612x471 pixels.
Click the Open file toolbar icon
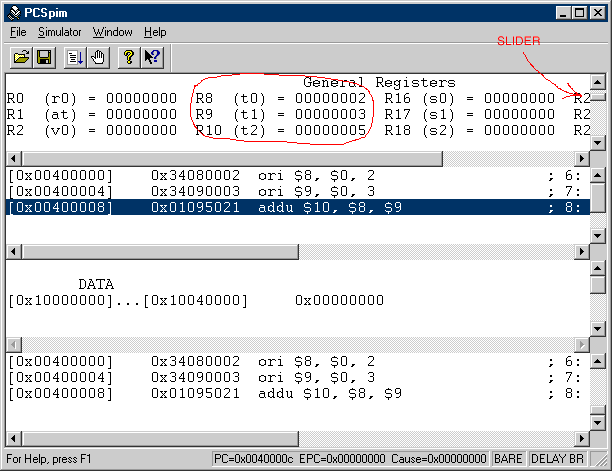point(22,58)
